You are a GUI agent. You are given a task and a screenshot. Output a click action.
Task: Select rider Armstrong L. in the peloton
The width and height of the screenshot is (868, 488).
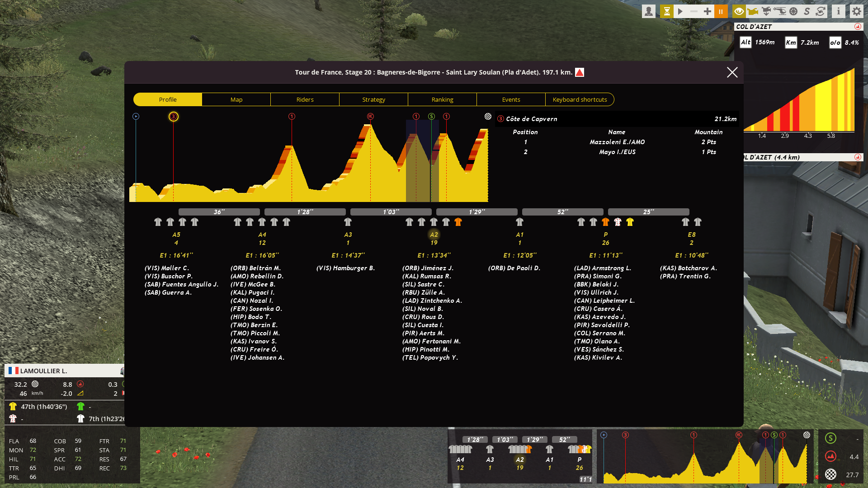(603, 268)
